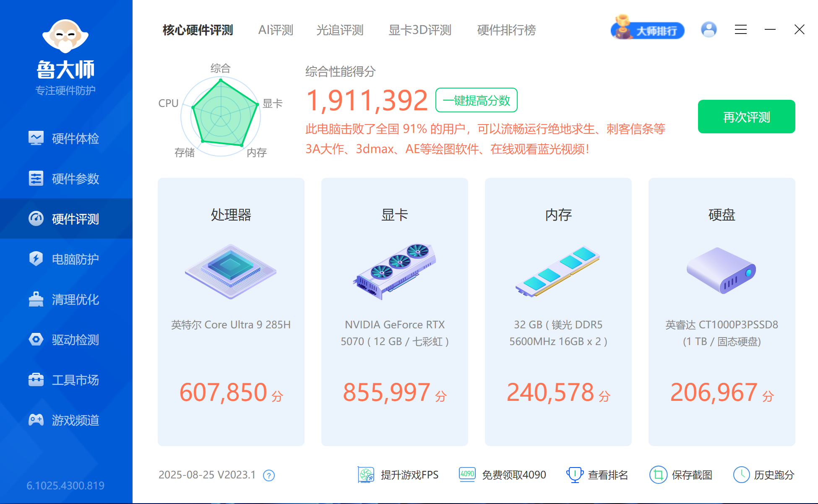Close the Lu Dashi window
818x504 pixels.
tap(800, 29)
